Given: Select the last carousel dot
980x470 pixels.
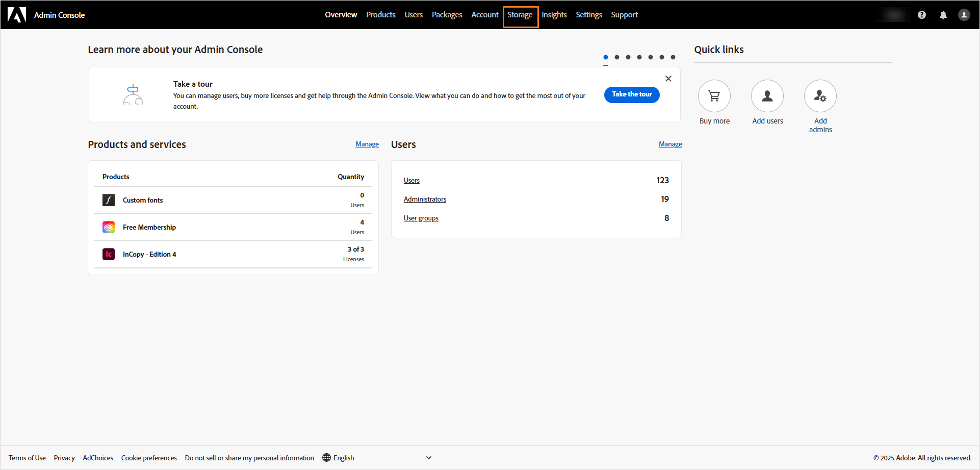Looking at the screenshot, I should 673,57.
